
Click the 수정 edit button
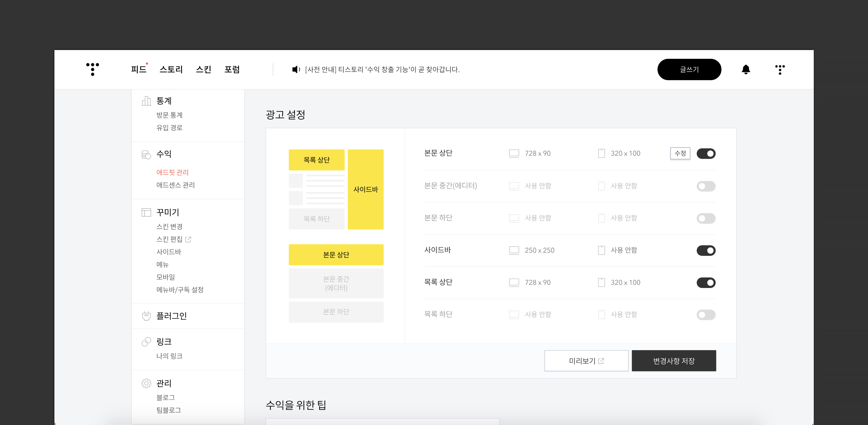[680, 153]
